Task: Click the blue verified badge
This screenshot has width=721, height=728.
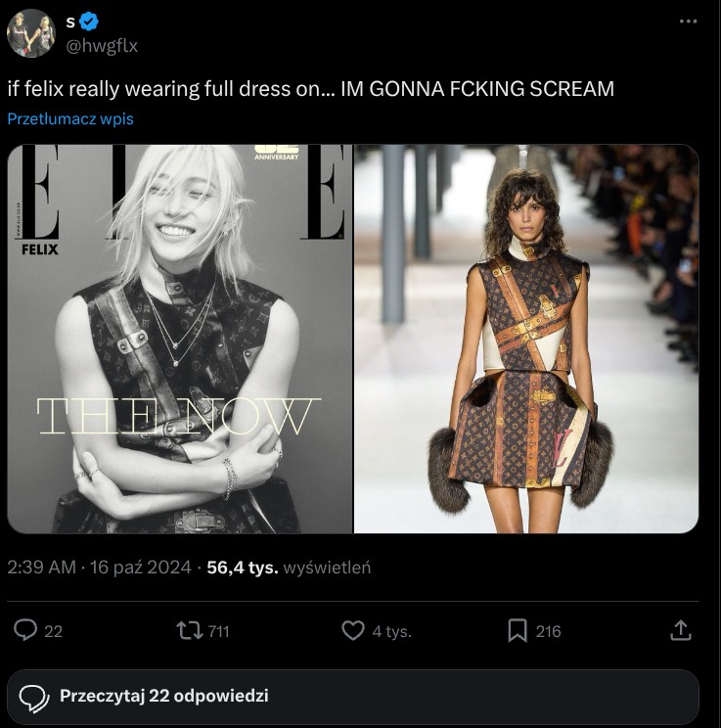Action: click(x=87, y=21)
